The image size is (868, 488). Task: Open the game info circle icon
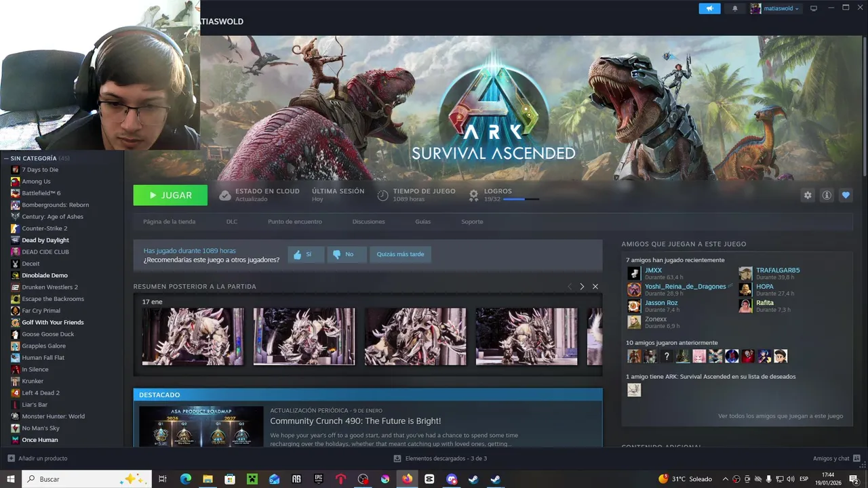pos(827,195)
